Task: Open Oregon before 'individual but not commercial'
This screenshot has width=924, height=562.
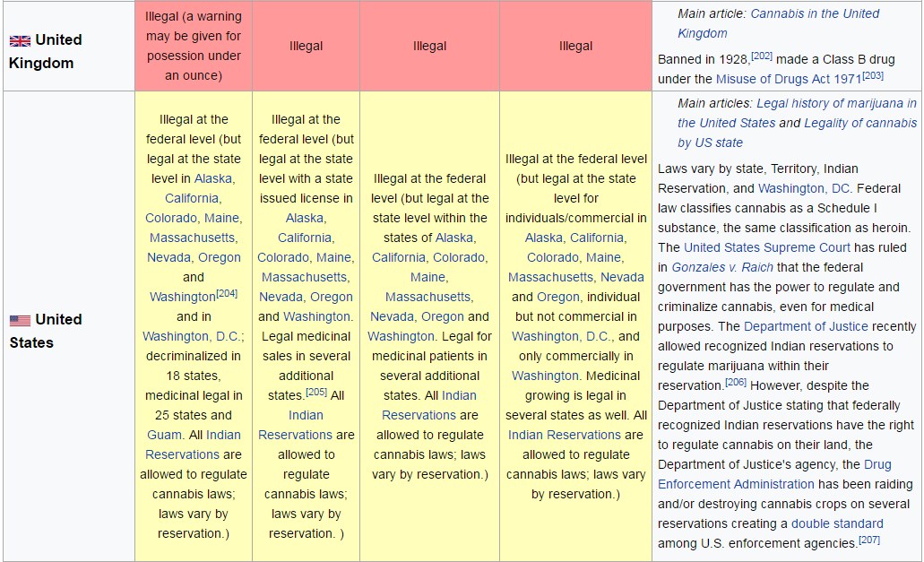Action: [558, 297]
